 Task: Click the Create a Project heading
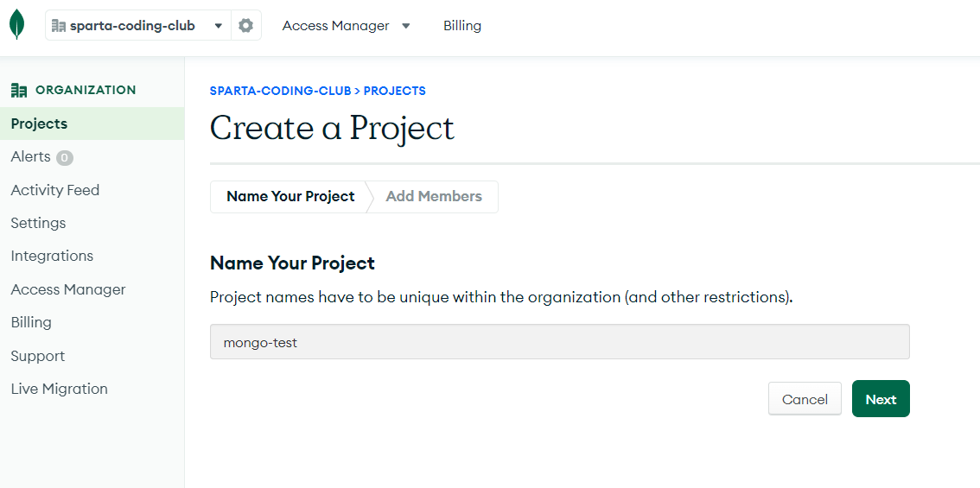(x=332, y=128)
